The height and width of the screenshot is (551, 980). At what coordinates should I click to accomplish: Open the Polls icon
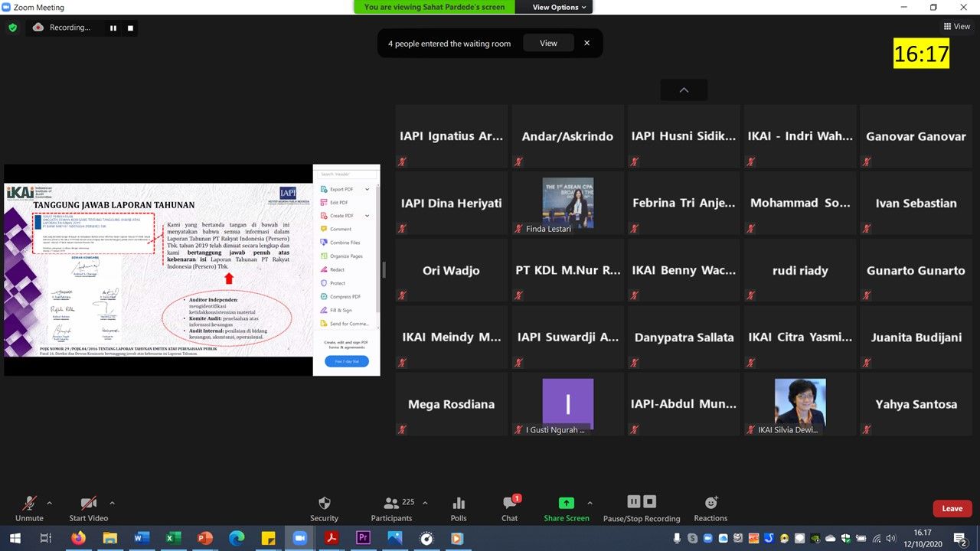click(459, 509)
